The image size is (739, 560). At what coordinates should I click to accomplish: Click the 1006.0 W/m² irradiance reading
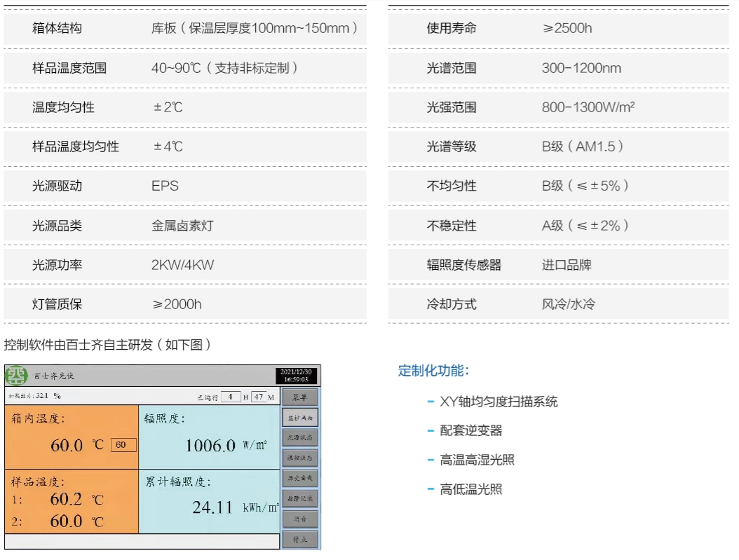[210, 445]
